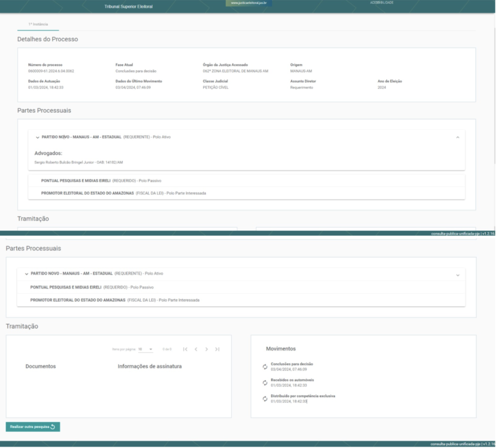497x448 pixels.
Task: Select the 1ª Instância tab
Action: 38,24
